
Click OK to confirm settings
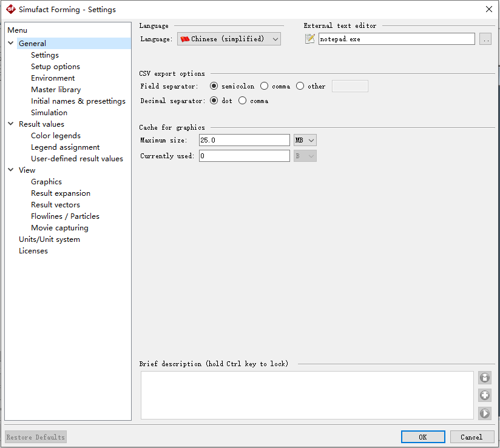click(x=423, y=437)
